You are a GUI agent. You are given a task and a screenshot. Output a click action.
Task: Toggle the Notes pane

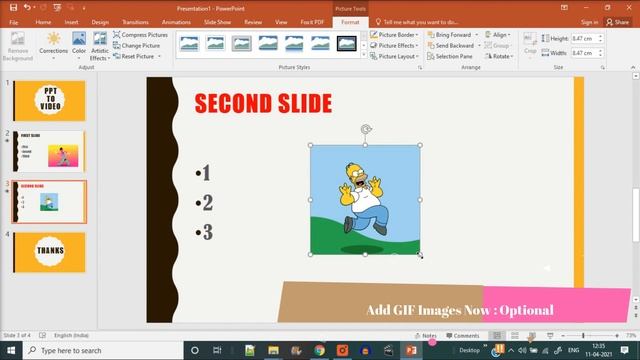pyautogui.click(x=426, y=336)
